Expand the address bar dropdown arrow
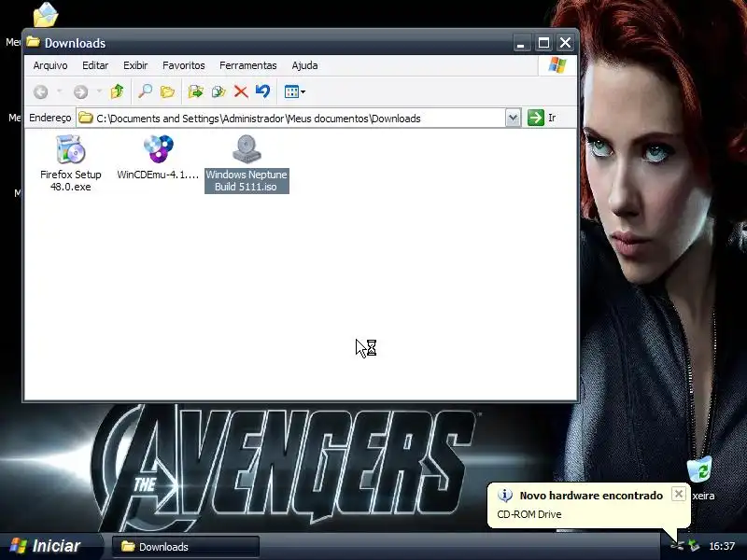Viewport: 747px width, 560px height. [x=513, y=118]
